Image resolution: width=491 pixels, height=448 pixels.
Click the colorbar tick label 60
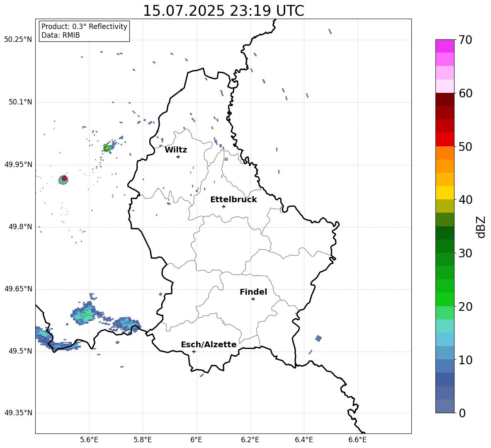(x=465, y=93)
